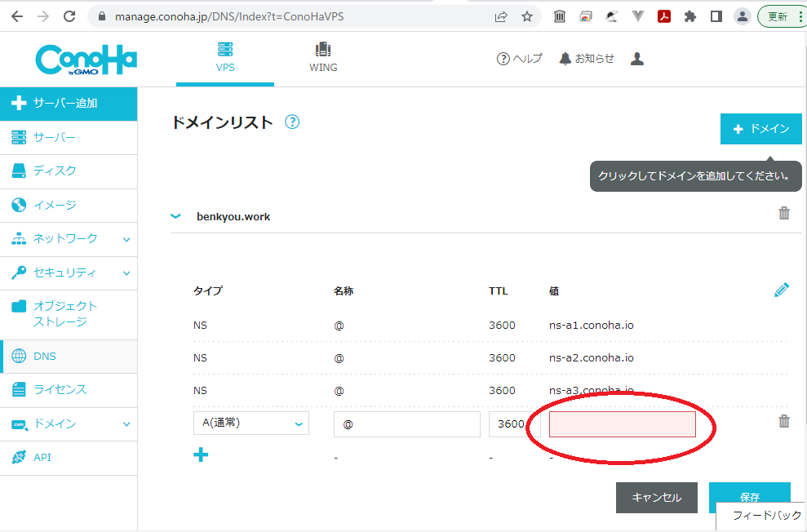Click trash icon beside the A record row
This screenshot has height=532, width=807.
tap(783, 421)
